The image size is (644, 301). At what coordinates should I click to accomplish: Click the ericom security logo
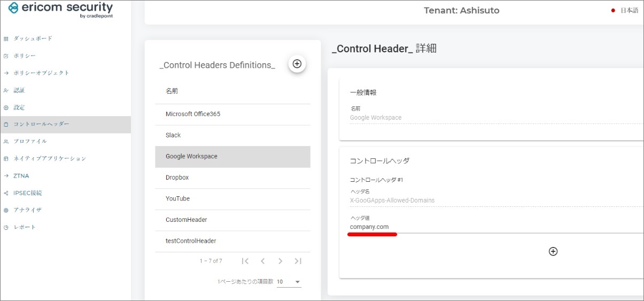[61, 9]
